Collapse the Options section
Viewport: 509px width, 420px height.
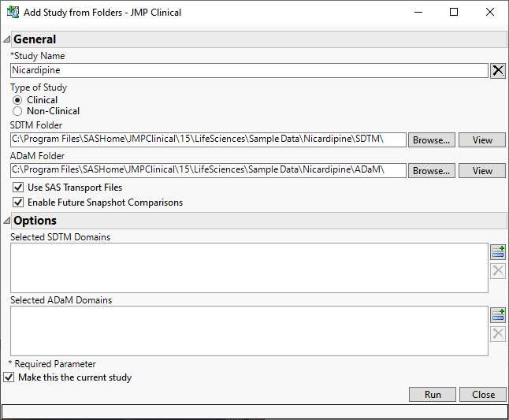(x=7, y=221)
